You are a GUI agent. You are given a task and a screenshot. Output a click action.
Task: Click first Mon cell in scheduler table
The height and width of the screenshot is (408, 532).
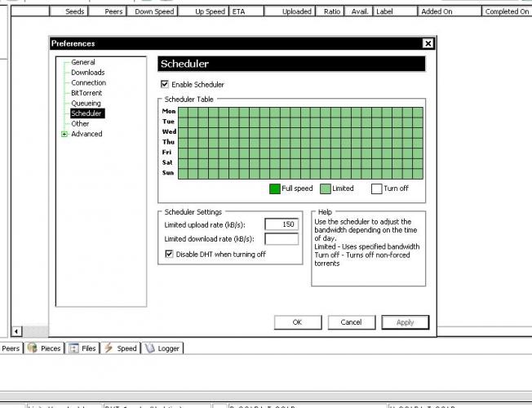(x=184, y=113)
